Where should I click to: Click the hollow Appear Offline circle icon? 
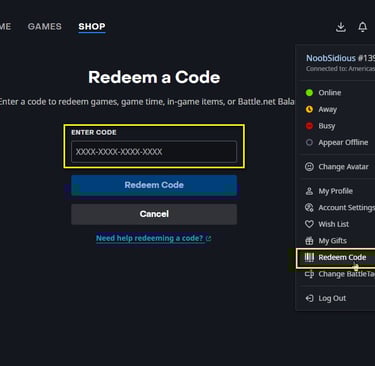tap(309, 142)
